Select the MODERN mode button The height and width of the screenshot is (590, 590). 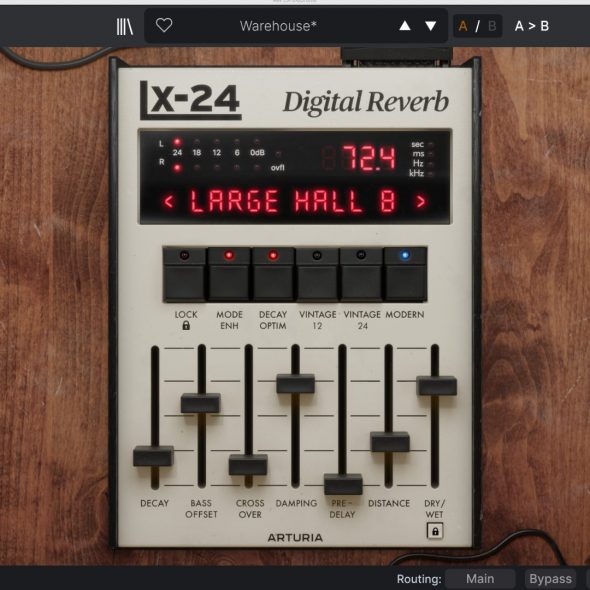(x=405, y=274)
